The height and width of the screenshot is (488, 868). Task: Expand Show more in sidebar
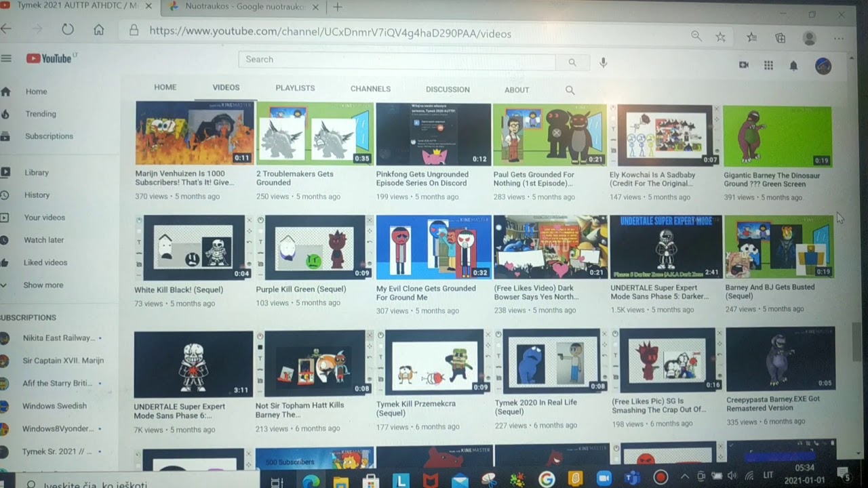[x=43, y=285]
